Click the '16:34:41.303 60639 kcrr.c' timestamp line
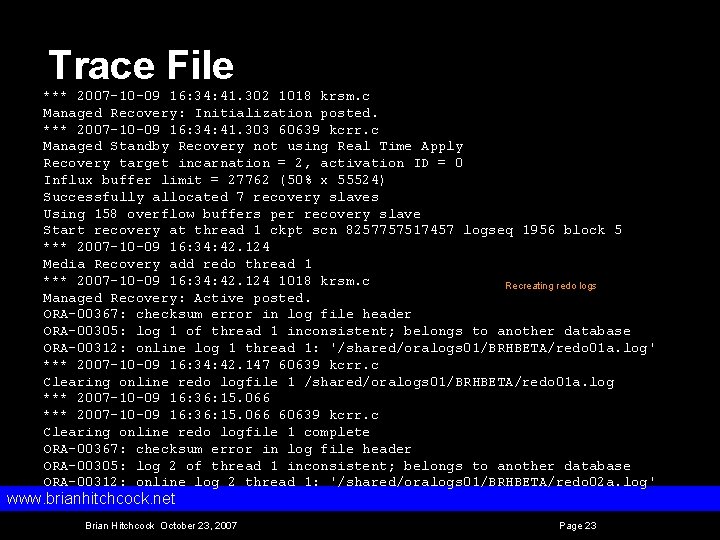 [211, 129]
